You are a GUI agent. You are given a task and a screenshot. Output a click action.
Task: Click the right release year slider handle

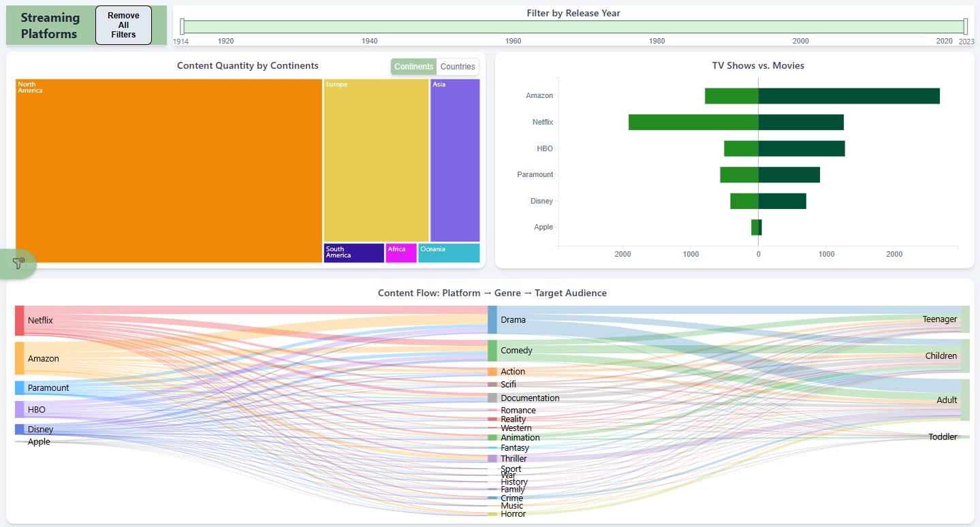click(965, 27)
